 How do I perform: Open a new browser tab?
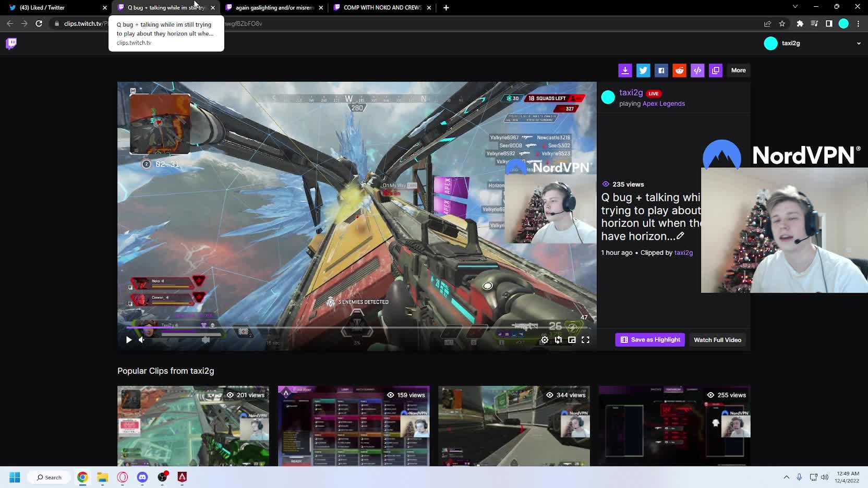446,8
